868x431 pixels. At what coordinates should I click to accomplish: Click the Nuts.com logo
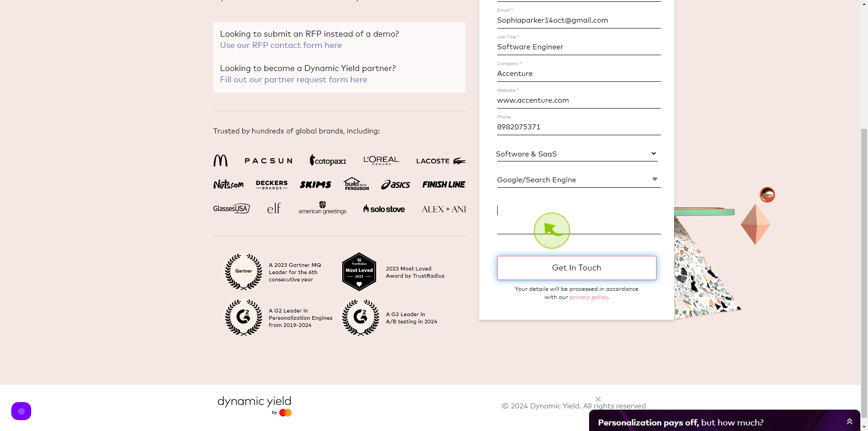[x=228, y=184]
